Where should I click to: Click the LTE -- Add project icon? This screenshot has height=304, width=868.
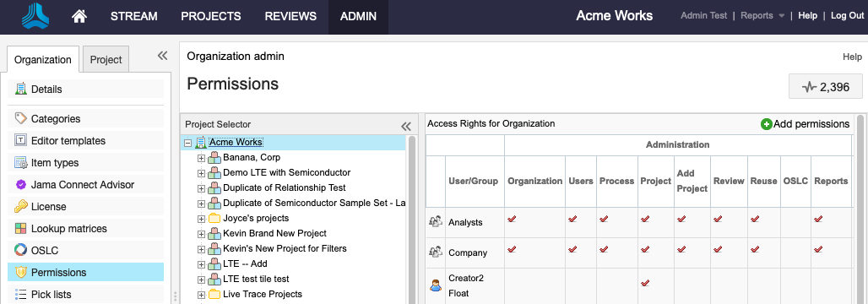coord(214,264)
